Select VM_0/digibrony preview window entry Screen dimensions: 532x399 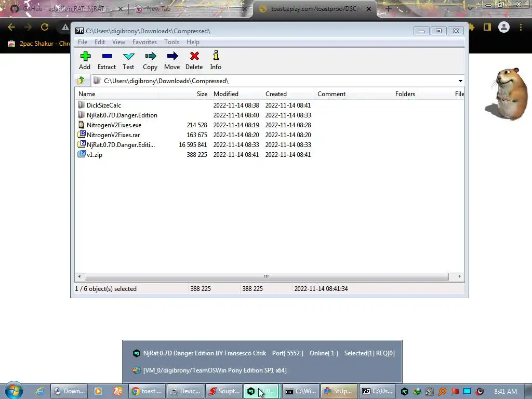tap(262, 370)
